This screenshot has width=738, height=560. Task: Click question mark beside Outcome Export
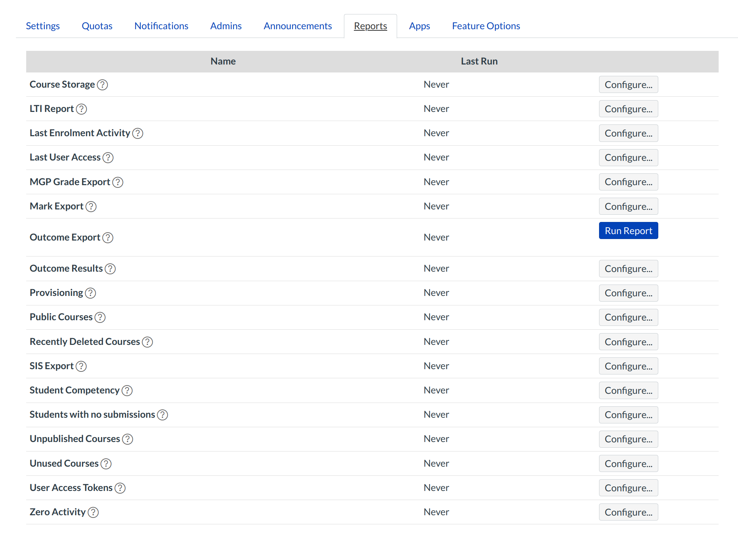coord(108,238)
